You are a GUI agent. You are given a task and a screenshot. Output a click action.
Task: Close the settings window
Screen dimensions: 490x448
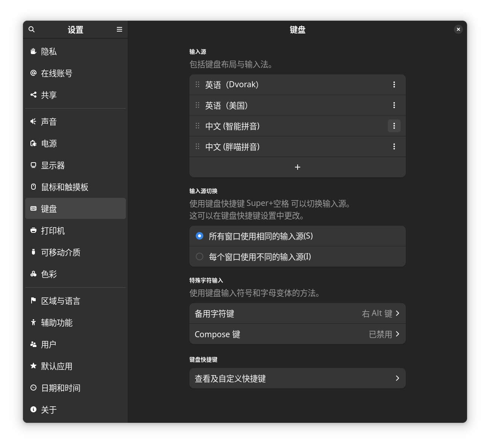click(458, 29)
